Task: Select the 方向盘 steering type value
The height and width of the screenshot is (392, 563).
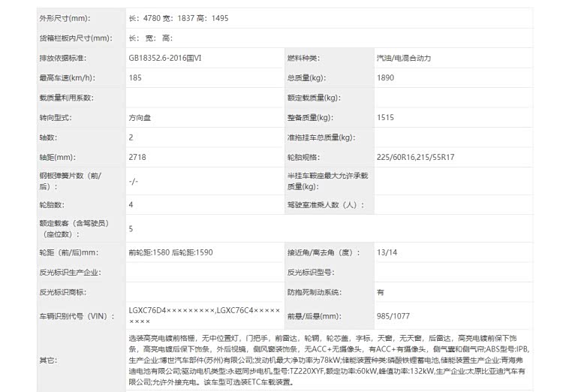Action: pyautogui.click(x=140, y=118)
